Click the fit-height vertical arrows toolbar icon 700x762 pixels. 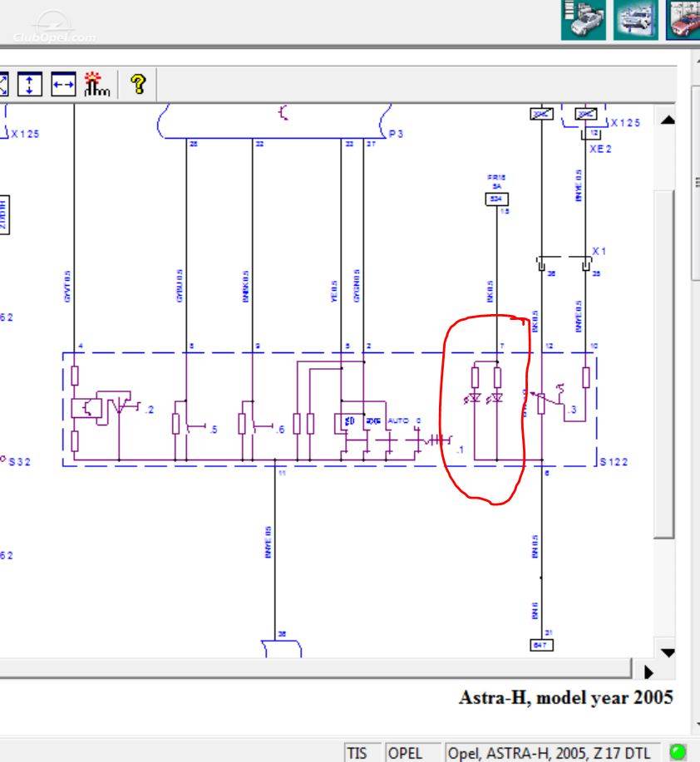tap(30, 84)
